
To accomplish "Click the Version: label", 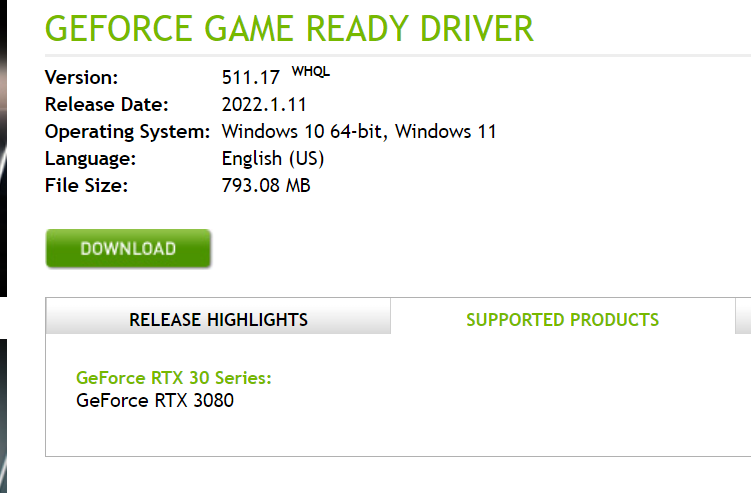I will pos(81,78).
